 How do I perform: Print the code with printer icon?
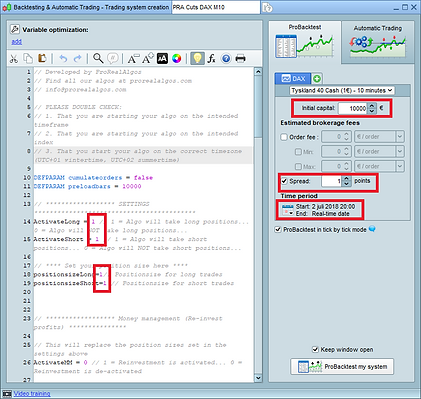point(240,59)
